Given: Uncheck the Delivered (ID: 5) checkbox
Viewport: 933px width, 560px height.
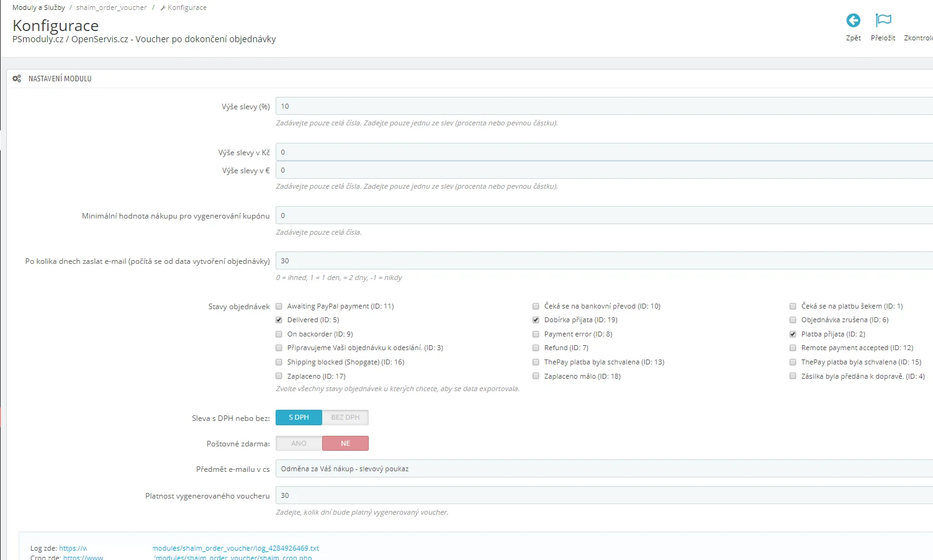Looking at the screenshot, I should pyautogui.click(x=279, y=320).
